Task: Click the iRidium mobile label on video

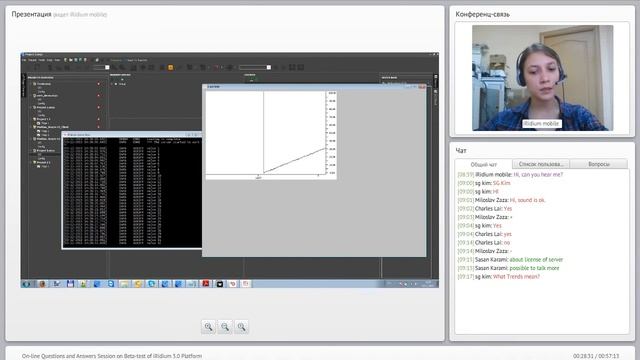Action: [542, 123]
